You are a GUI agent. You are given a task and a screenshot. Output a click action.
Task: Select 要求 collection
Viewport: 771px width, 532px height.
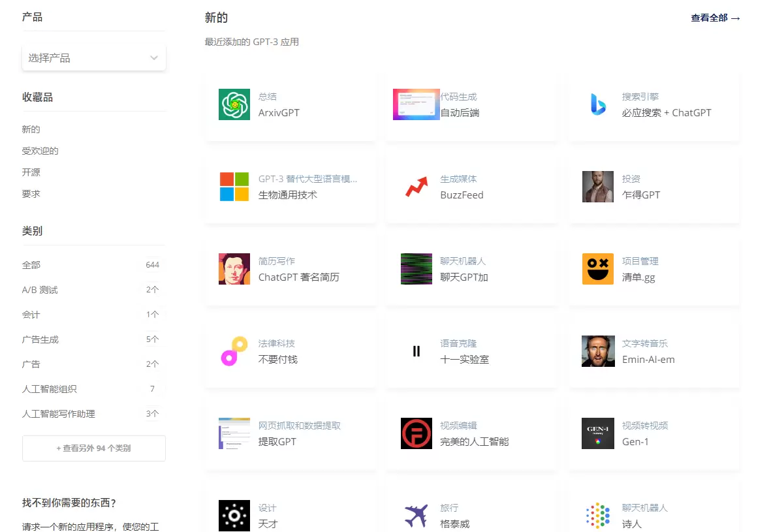click(31, 195)
